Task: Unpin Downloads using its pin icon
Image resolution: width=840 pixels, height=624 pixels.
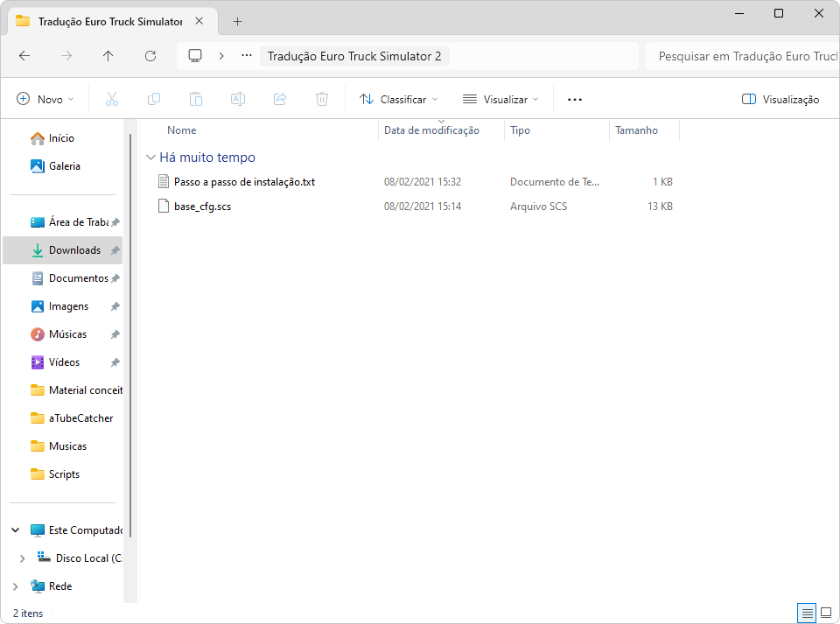Action: (115, 250)
